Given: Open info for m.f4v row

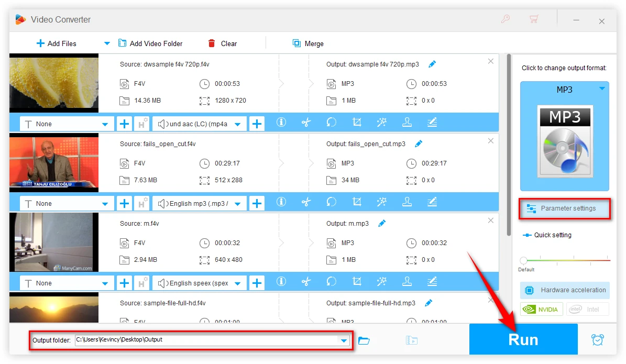Looking at the screenshot, I should [x=281, y=281].
